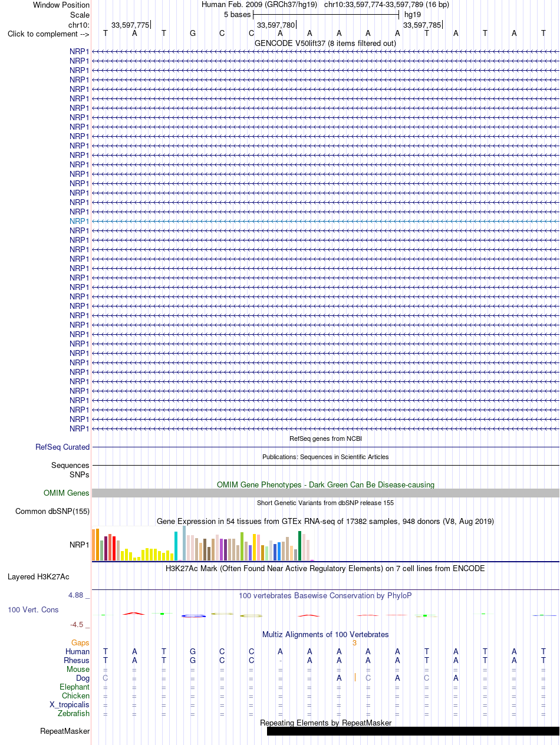
Task: Open the RepeatMasker track label
Action: (x=65, y=731)
